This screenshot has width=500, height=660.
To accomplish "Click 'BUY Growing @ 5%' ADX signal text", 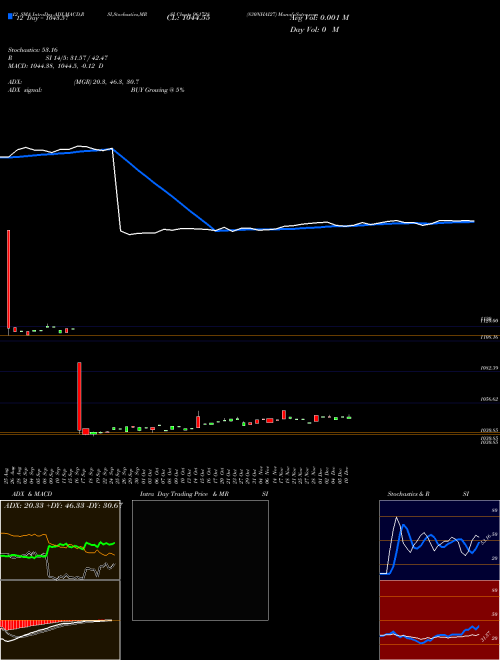I will click(157, 90).
